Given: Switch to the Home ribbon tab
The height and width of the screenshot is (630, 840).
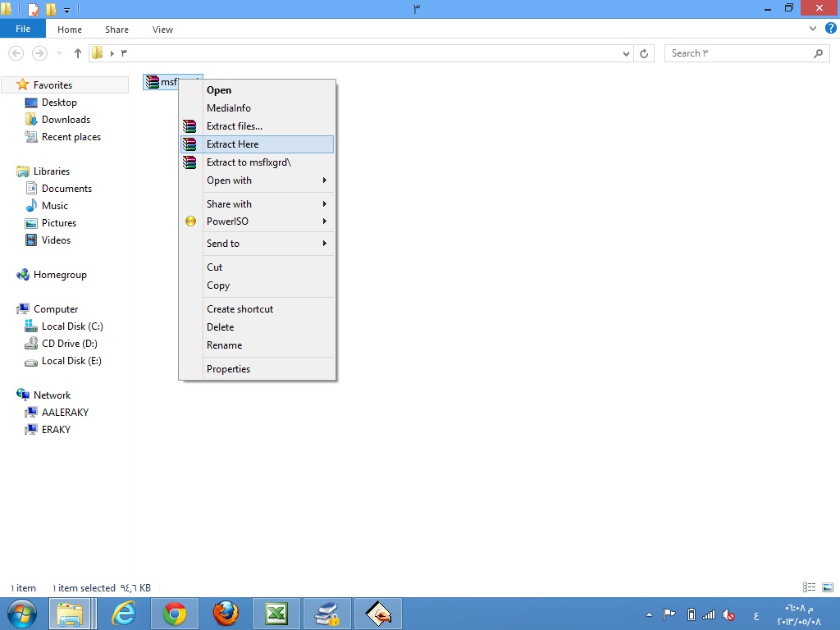Looking at the screenshot, I should (70, 30).
